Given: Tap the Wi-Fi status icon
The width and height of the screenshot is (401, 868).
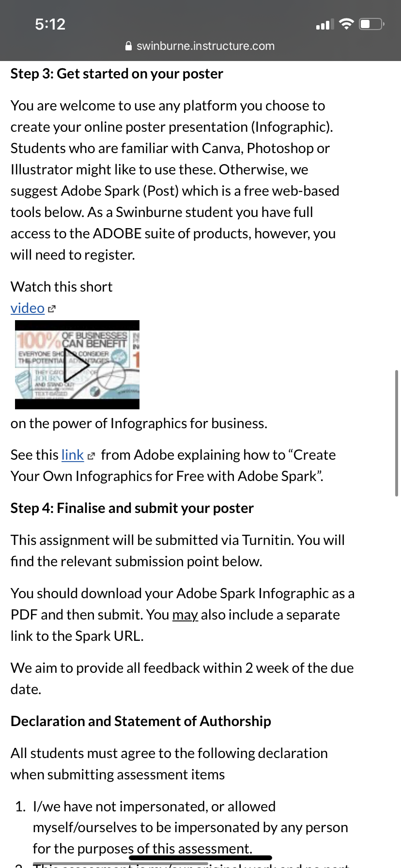Looking at the screenshot, I should (x=346, y=24).
